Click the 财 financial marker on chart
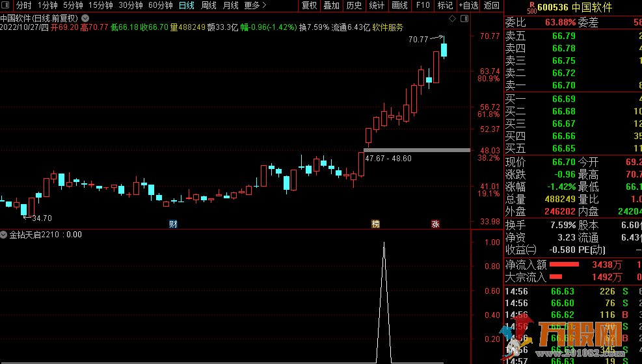This screenshot has height=364, width=642. click(x=173, y=224)
